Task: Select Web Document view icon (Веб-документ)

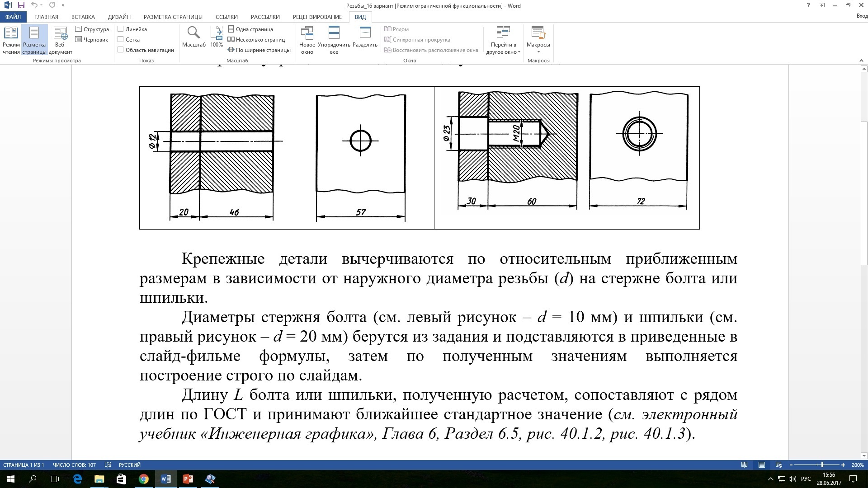Action: (x=60, y=40)
